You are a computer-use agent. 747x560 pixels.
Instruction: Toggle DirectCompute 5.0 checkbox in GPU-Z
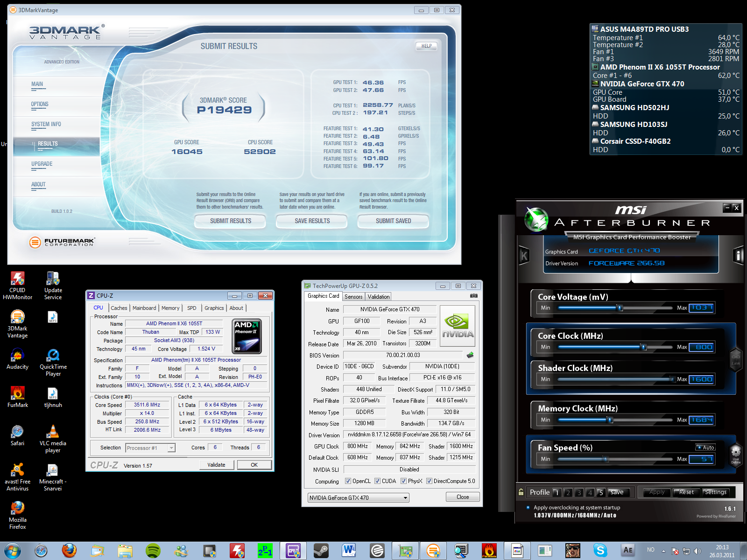click(429, 481)
